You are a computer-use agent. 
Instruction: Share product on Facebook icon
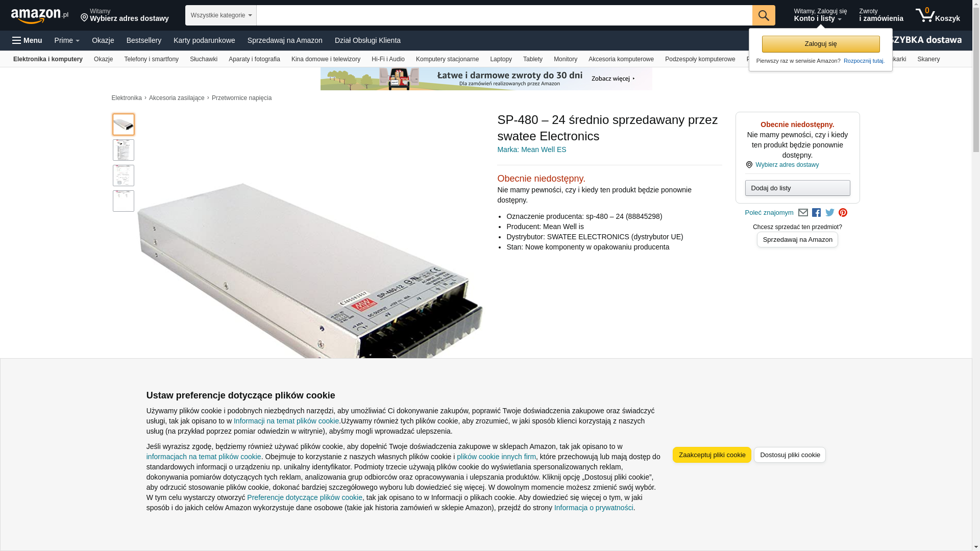click(x=816, y=213)
